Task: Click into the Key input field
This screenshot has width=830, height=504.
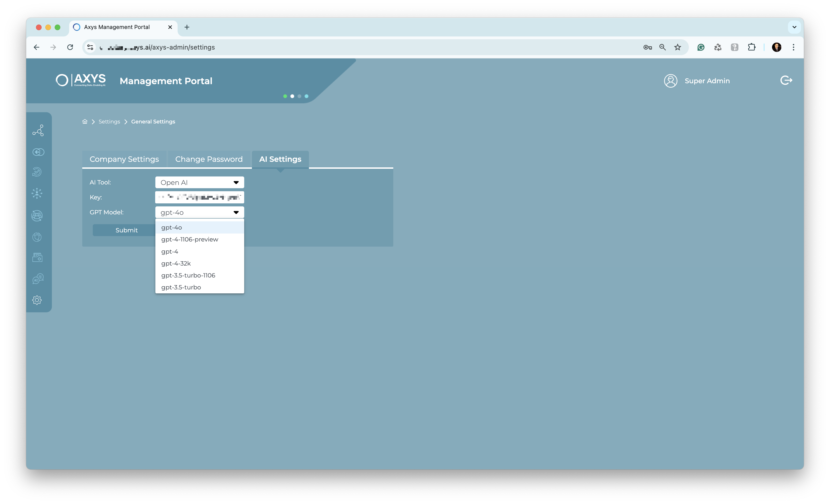Action: (199, 198)
